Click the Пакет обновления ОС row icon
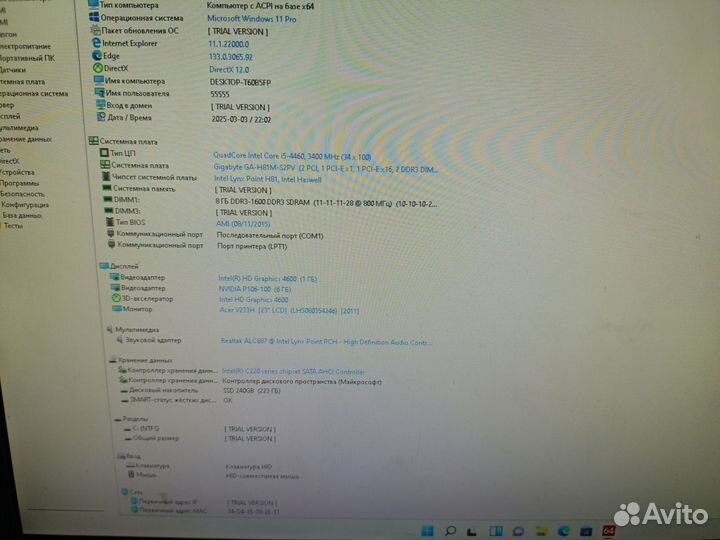The image size is (720, 540). pos(95,30)
